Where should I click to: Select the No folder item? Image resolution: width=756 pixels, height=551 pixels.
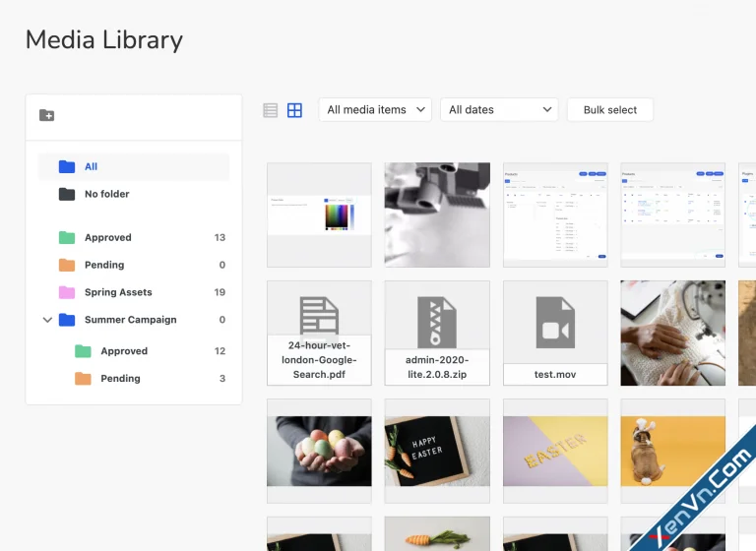[134, 194]
